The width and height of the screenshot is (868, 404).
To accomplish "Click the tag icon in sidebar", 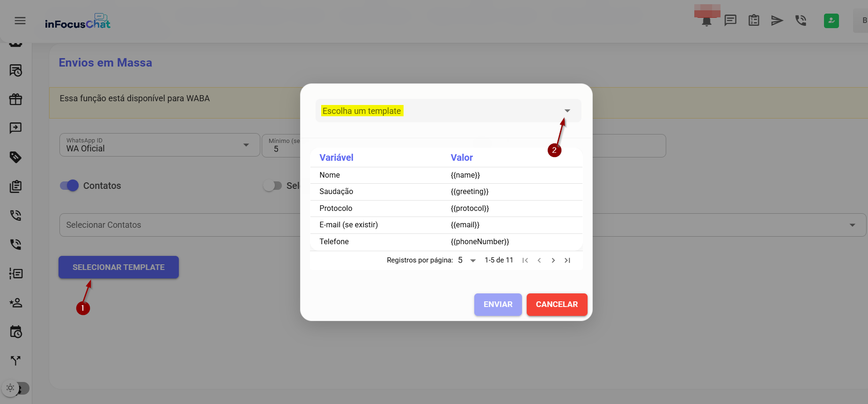I will pyautogui.click(x=16, y=157).
